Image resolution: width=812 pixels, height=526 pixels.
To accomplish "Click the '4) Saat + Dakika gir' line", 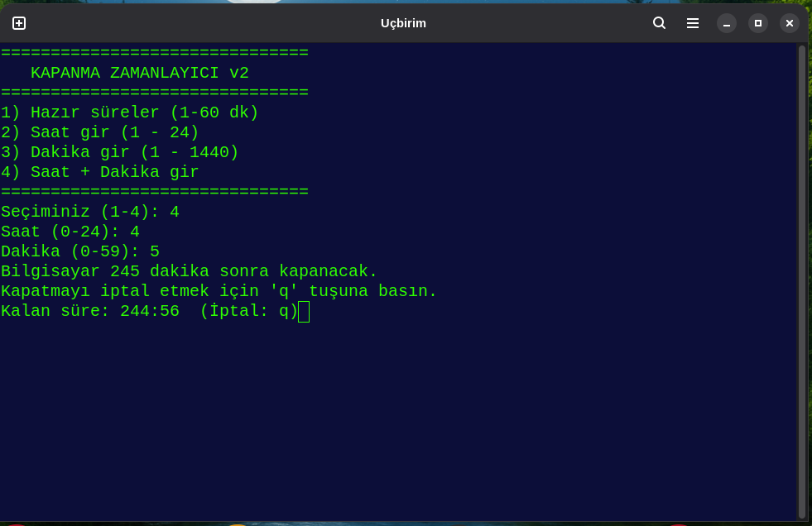I will (99, 172).
